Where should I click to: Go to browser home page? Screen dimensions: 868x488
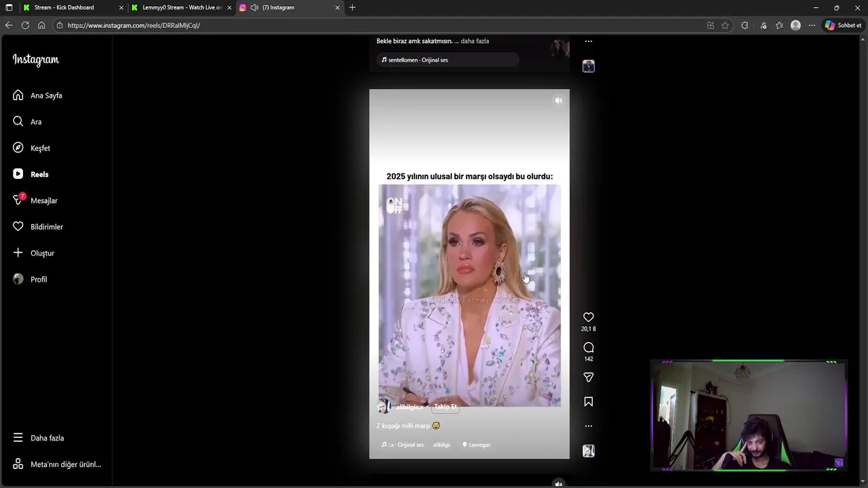point(41,25)
